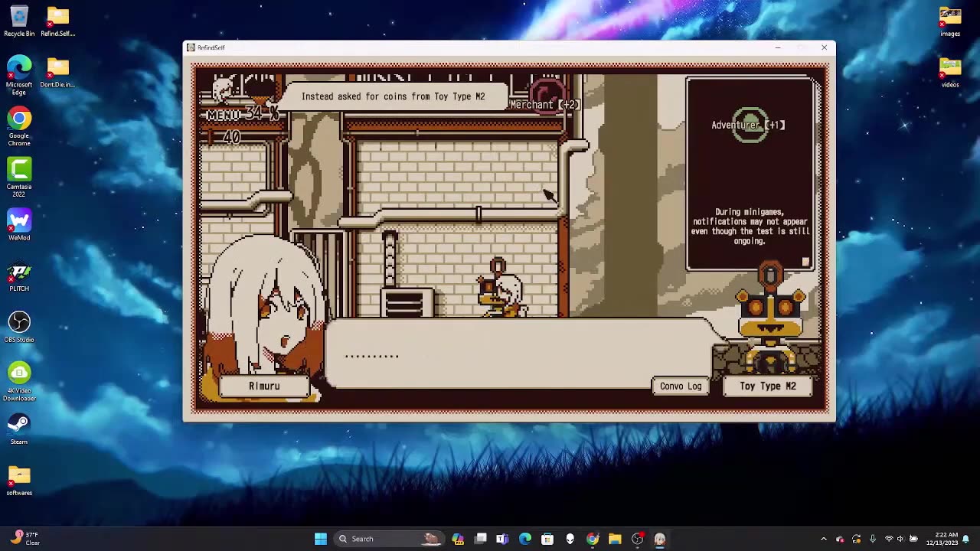Open the videos folder on desktop
Viewport: 980px width, 551px height.
(950, 73)
